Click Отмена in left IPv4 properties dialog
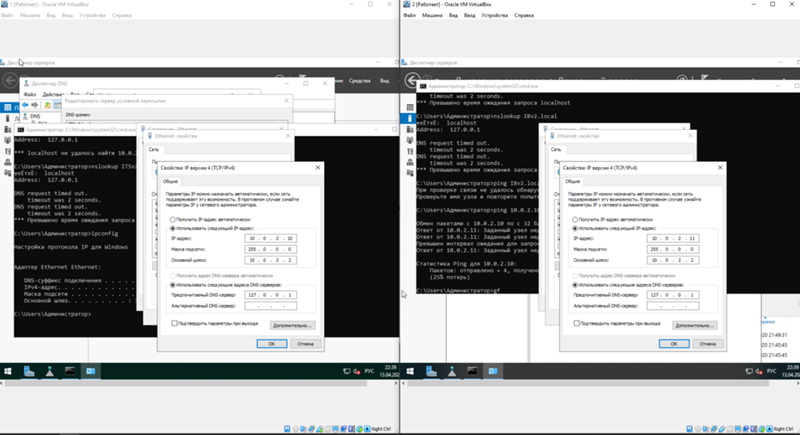Screen dimensions: 800x435 click(x=305, y=344)
